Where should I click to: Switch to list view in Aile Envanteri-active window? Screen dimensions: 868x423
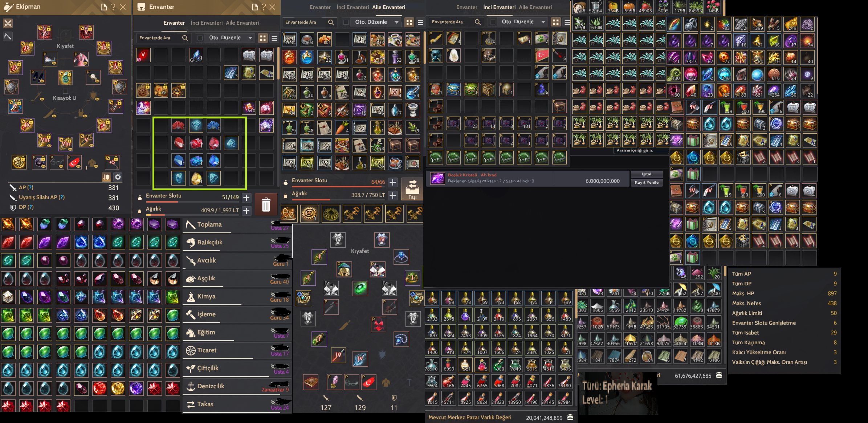coord(421,22)
